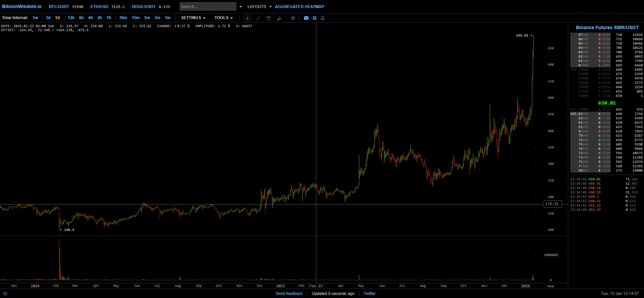Open price alerts bell icon
Viewport: 644px width, 298px height.
tap(323, 18)
